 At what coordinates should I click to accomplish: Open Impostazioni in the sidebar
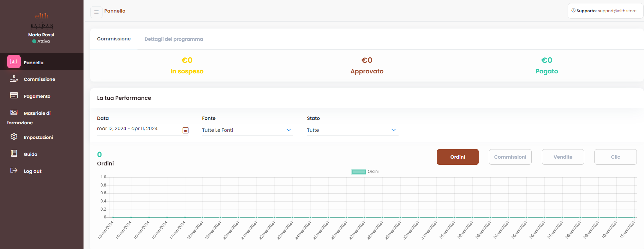(42, 137)
